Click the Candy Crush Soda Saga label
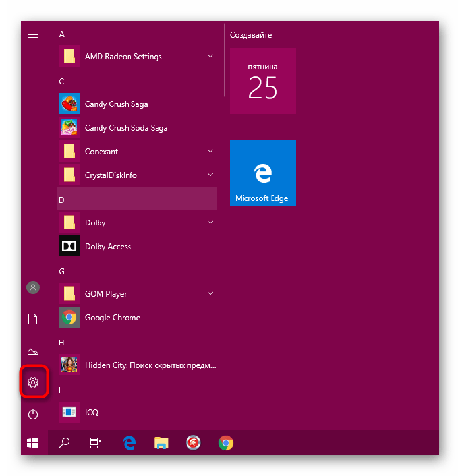 (127, 128)
